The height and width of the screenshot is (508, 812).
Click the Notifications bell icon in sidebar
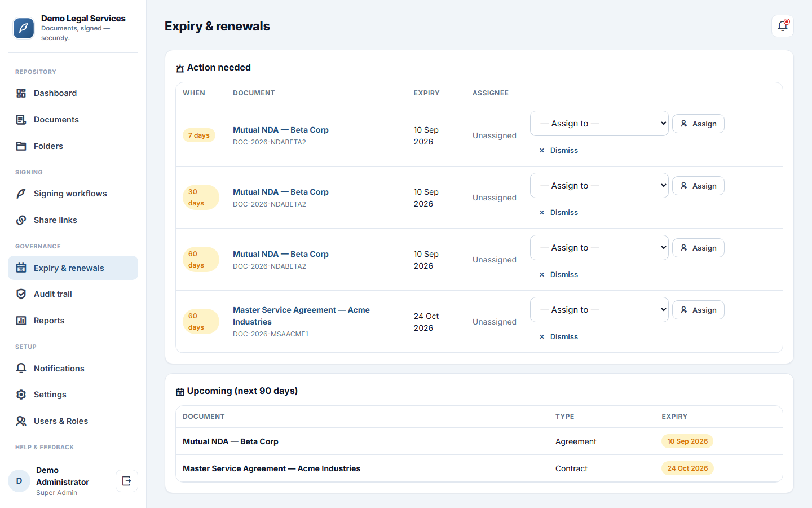(x=21, y=369)
